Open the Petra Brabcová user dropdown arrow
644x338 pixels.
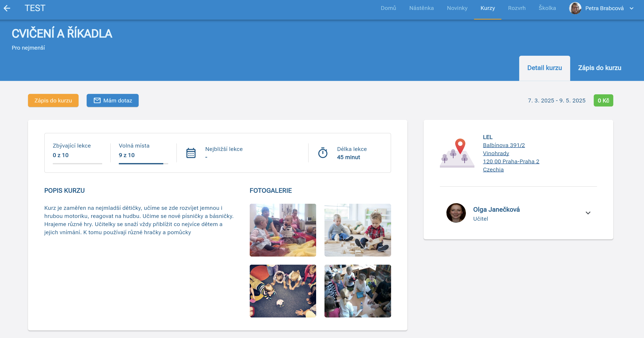632,8
